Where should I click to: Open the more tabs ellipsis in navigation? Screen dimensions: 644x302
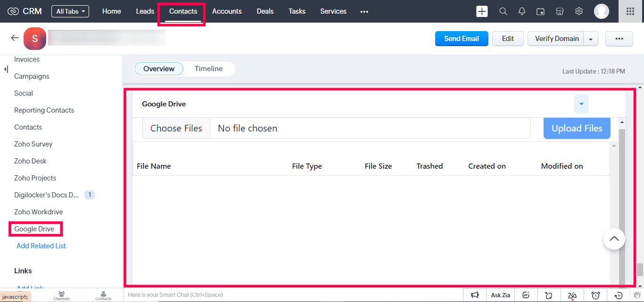point(364,11)
